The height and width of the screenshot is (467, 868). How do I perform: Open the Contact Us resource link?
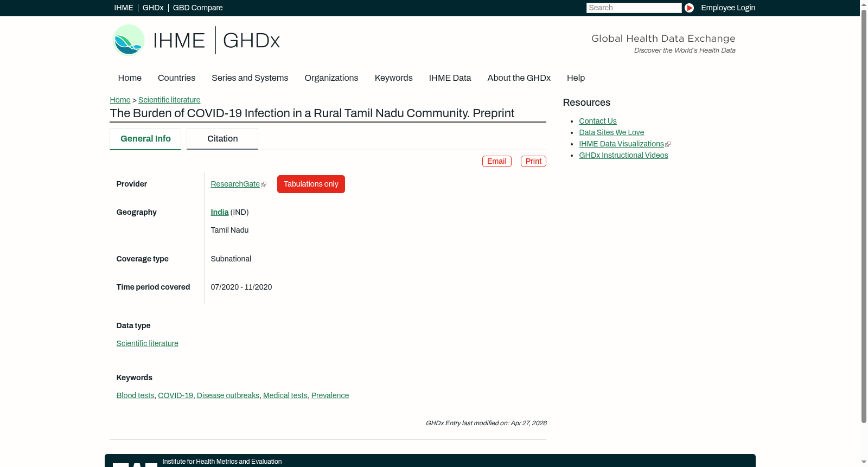click(597, 121)
